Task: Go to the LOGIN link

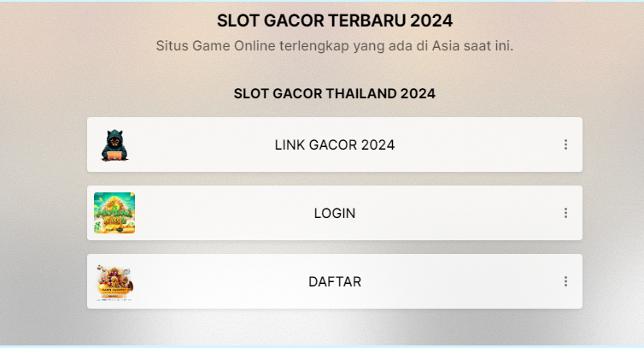Action: click(x=335, y=213)
